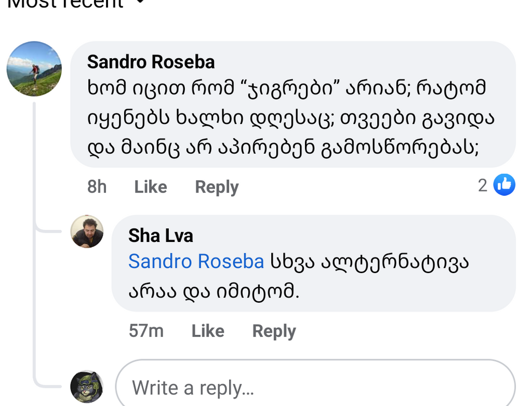Like Sha Lva's reply
This screenshot has width=532, height=406.
click(x=208, y=331)
